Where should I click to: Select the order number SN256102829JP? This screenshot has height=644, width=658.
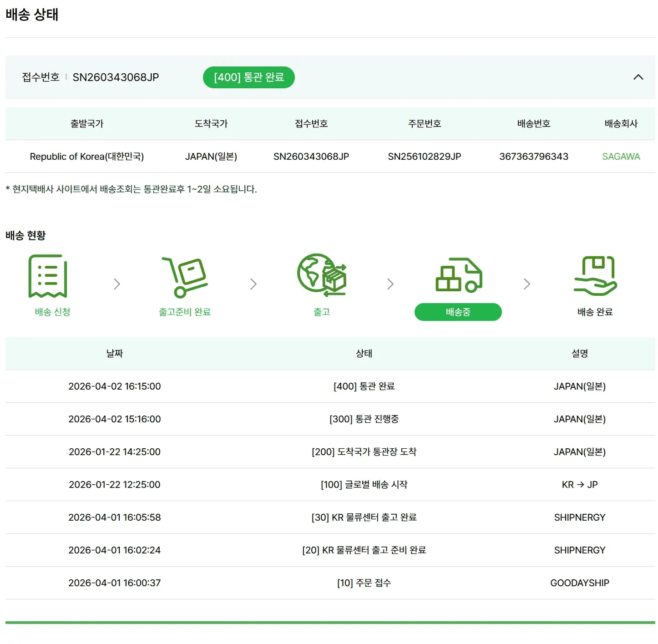point(425,157)
